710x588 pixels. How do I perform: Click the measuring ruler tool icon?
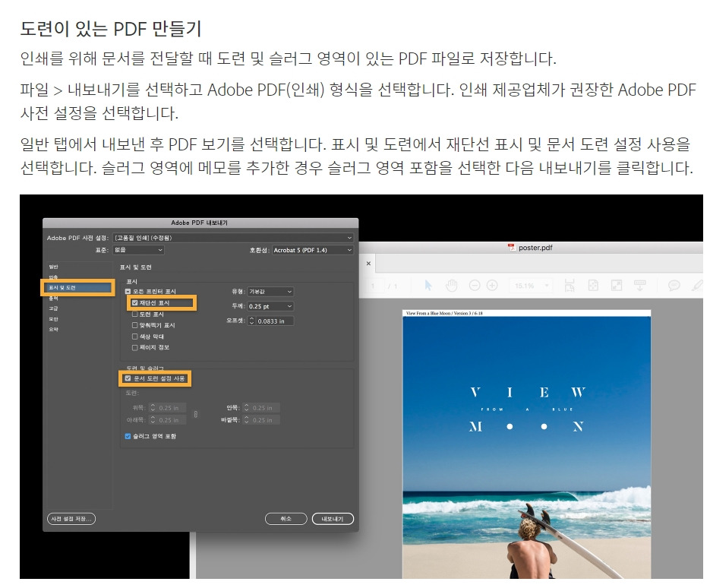pos(640,284)
